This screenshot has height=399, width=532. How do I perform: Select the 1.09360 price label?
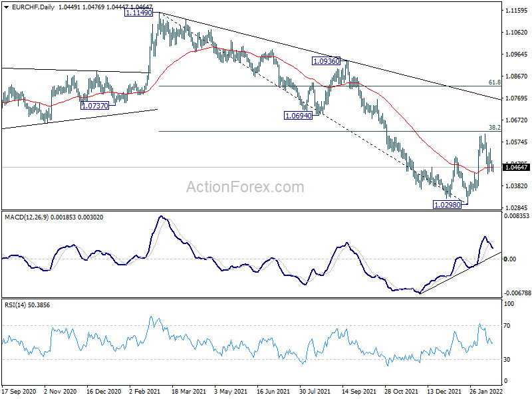pyautogui.click(x=326, y=61)
